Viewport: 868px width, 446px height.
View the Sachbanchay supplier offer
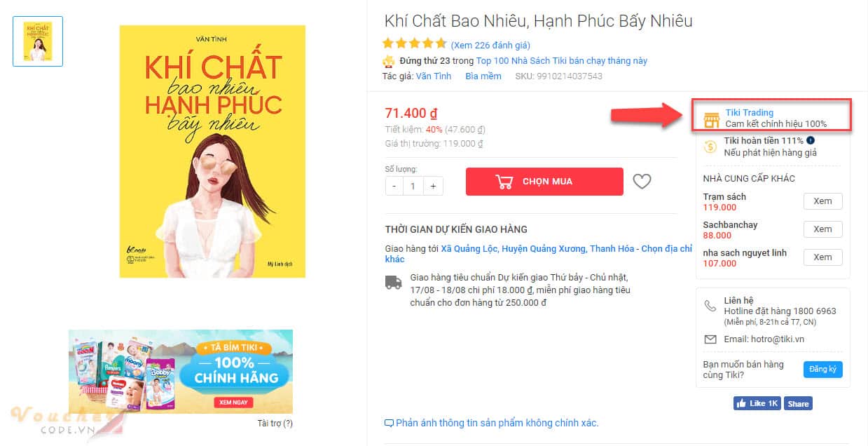point(822,229)
